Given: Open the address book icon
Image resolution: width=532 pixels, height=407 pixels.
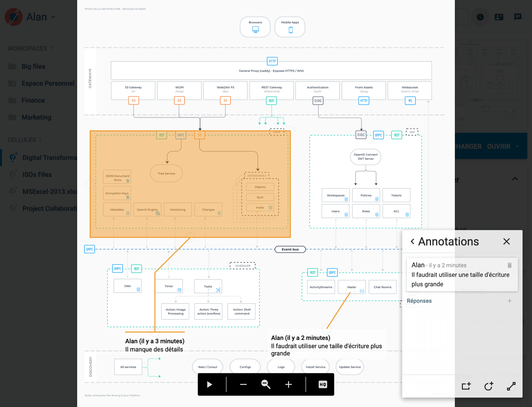Looking at the screenshot, I should tap(499, 17).
